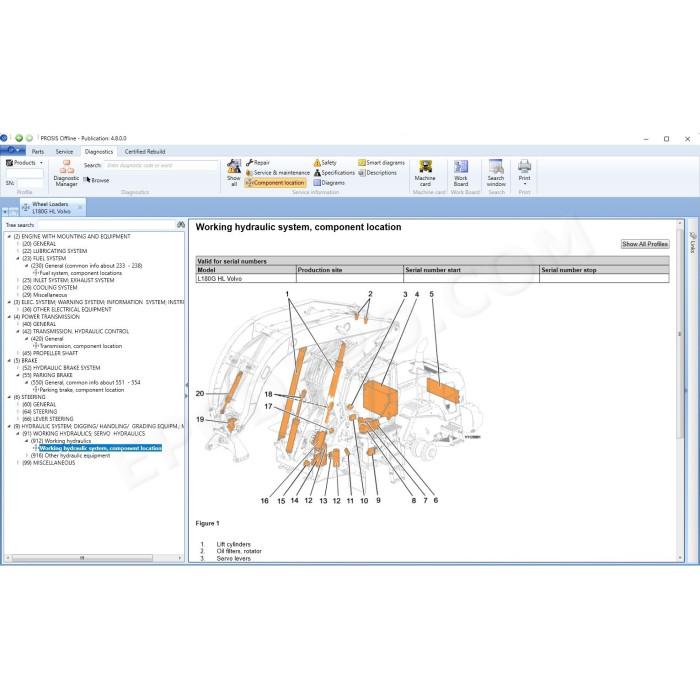Open the Links side panel
The image size is (700, 700).
coord(692,242)
